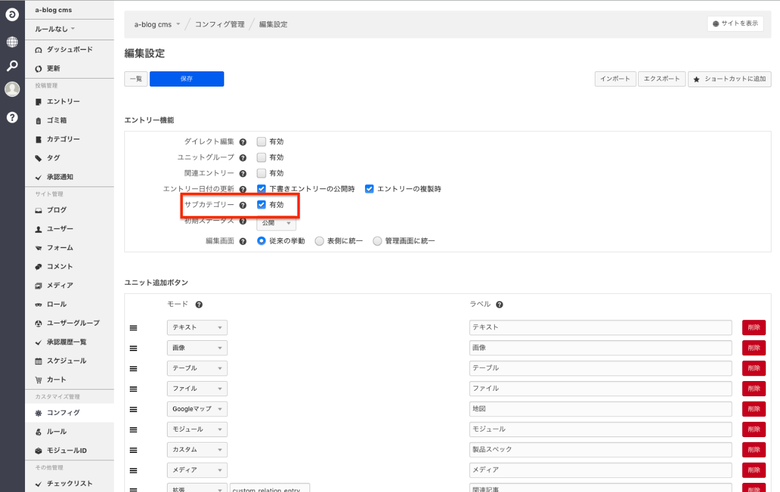Open チェックリスト page
The image size is (780, 492).
[70, 484]
